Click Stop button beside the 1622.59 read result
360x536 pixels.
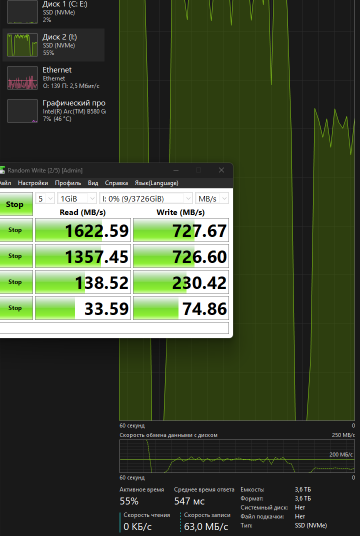(x=15, y=230)
